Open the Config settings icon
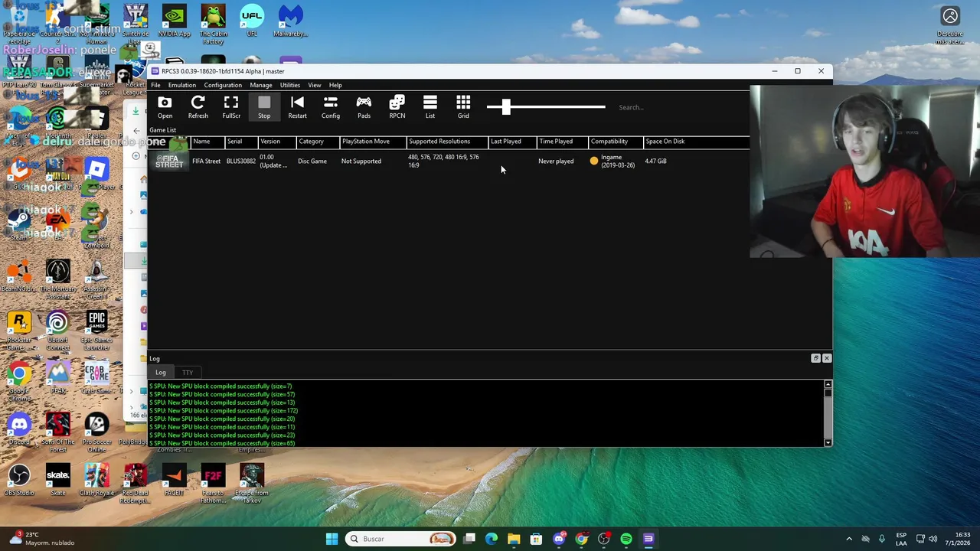Screen dimensions: 980x551 pyautogui.click(x=331, y=107)
